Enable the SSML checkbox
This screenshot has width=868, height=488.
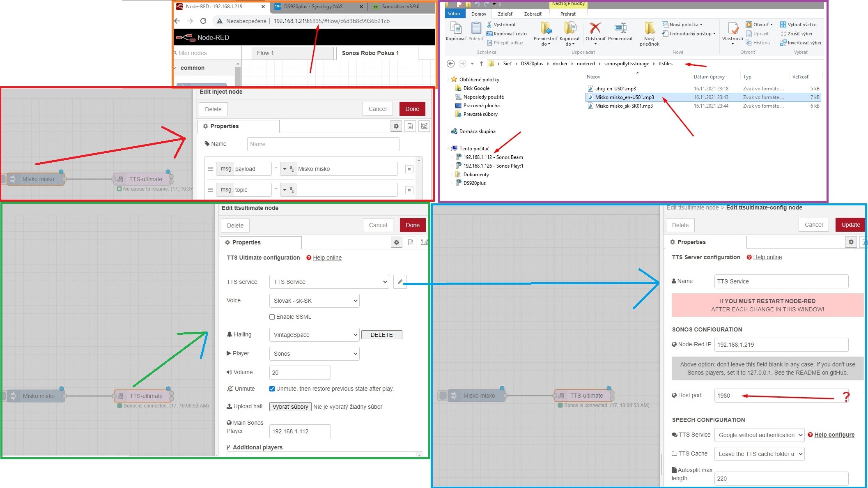272,317
